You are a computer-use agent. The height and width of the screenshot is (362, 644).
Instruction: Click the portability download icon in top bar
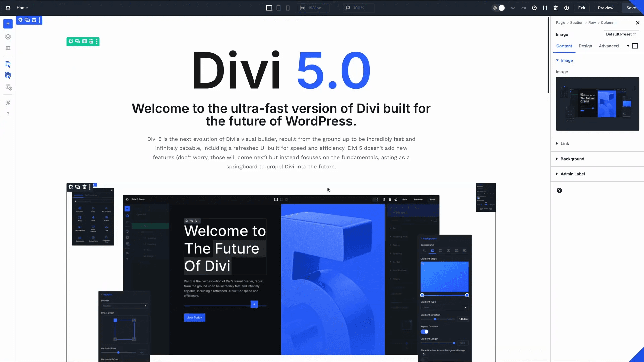(x=545, y=8)
